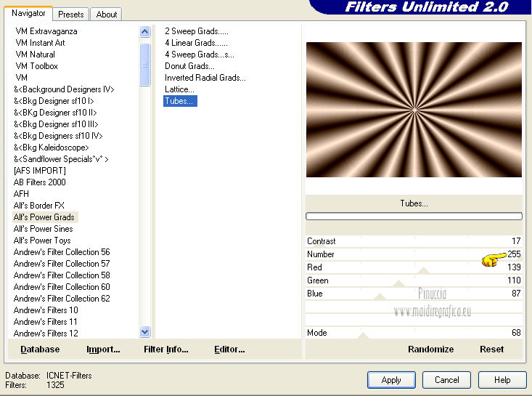
Task: Click the progress bar below Tubes title
Action: click(414, 217)
